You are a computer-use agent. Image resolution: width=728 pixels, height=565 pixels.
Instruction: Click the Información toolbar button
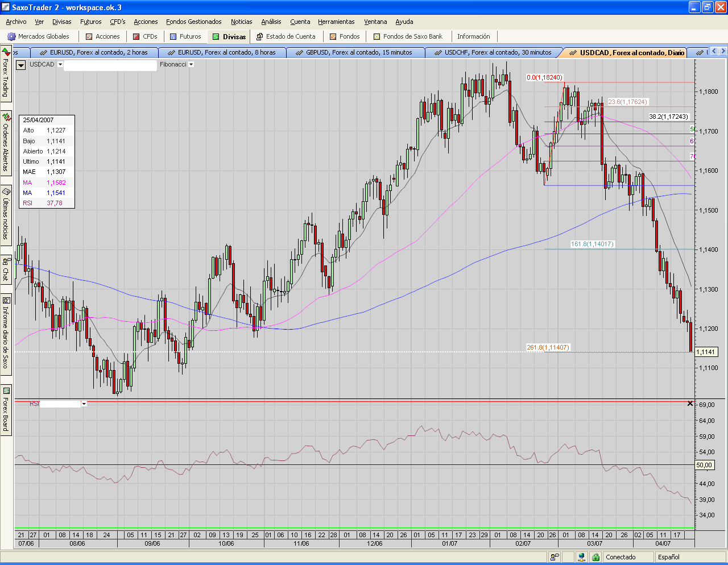click(474, 36)
